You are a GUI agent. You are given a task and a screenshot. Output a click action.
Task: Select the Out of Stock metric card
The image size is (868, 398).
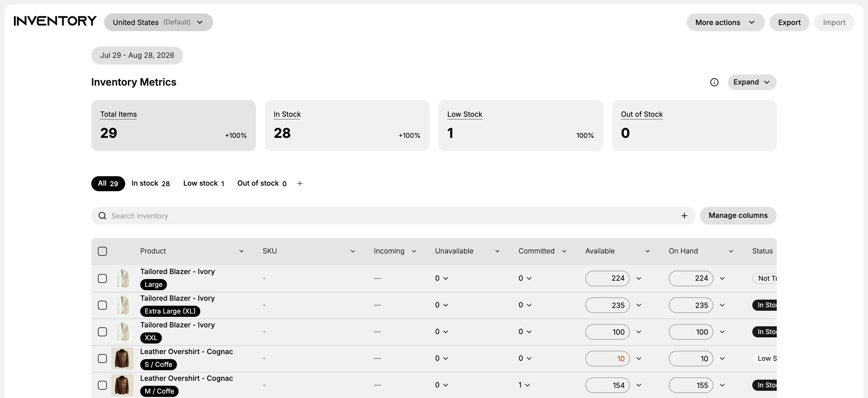tap(694, 126)
